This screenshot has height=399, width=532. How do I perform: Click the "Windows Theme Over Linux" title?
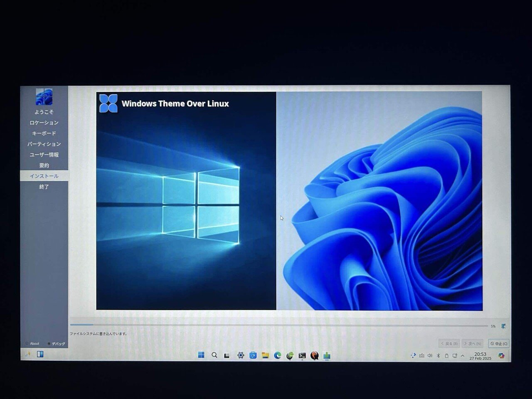click(175, 103)
